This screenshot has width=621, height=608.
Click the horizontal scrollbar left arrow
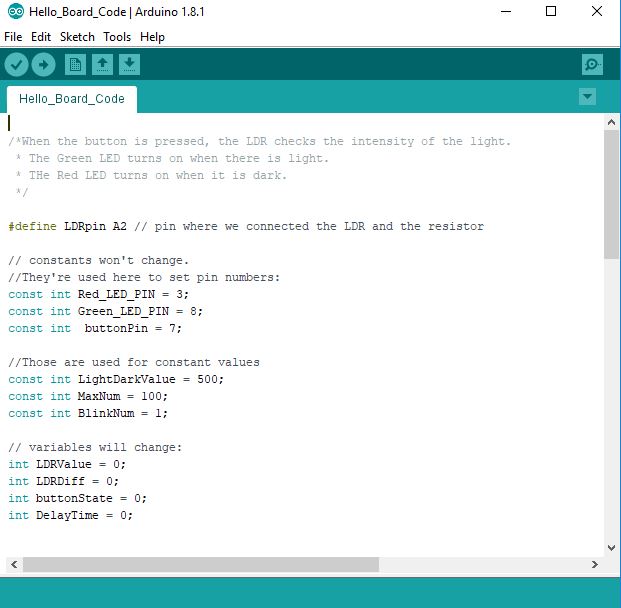14,564
